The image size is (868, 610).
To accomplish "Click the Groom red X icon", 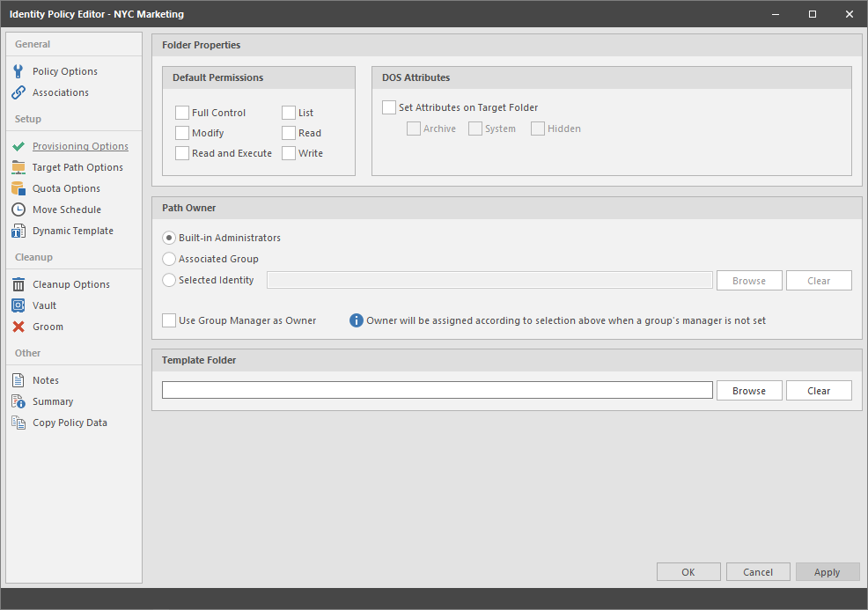I will [x=18, y=327].
